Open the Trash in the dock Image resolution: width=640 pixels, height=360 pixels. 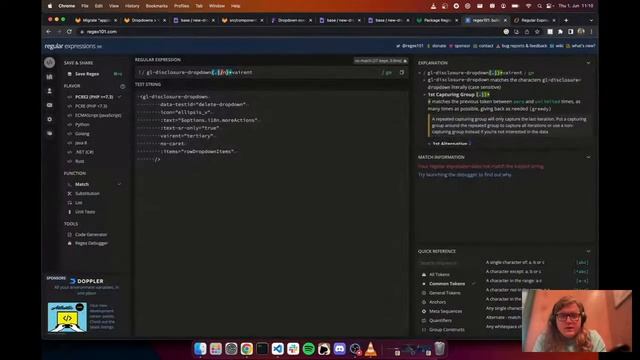pyautogui.click(x=439, y=349)
